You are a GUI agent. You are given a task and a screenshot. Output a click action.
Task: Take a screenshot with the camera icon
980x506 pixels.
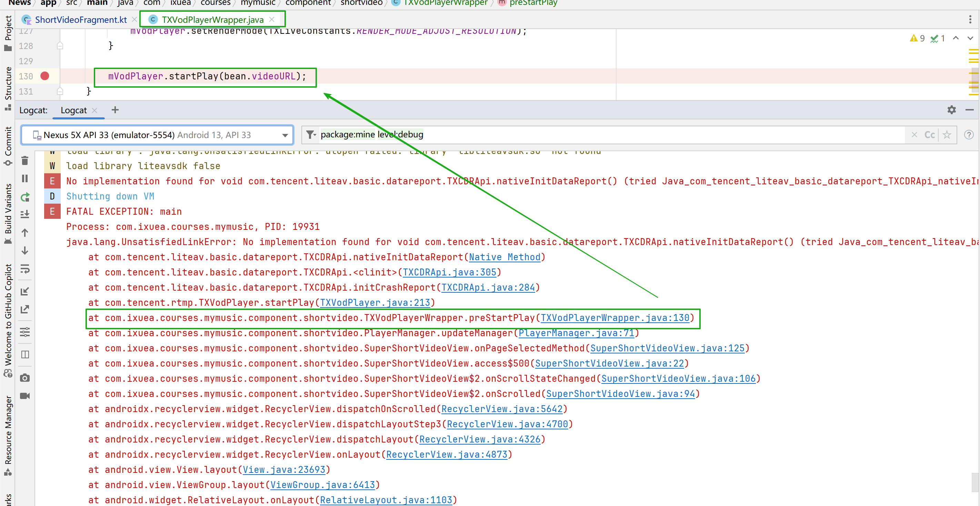[x=25, y=378]
